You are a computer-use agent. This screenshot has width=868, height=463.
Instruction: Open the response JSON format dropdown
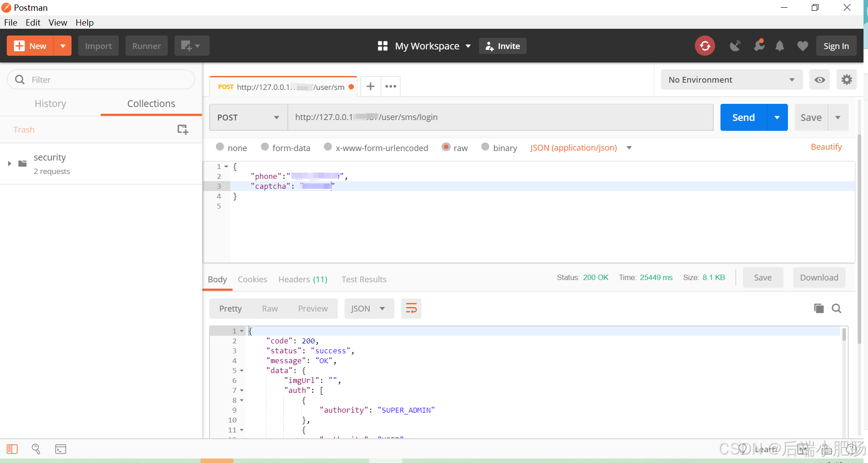tap(369, 308)
